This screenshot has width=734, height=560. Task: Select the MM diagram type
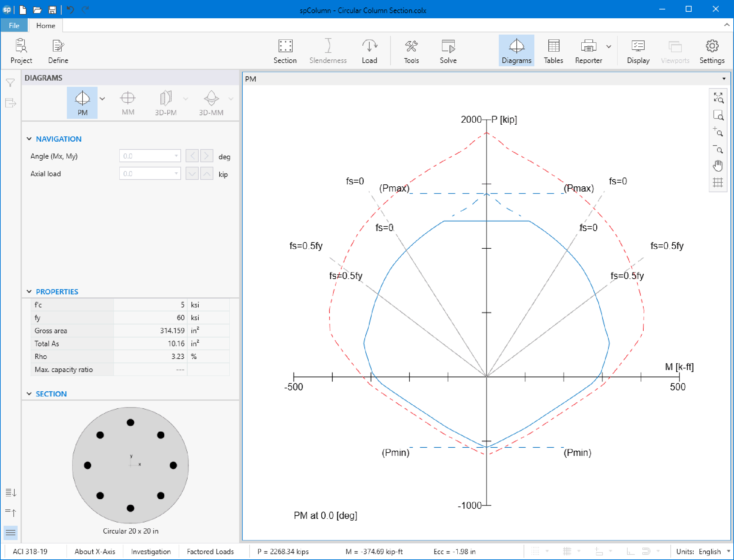(x=128, y=103)
